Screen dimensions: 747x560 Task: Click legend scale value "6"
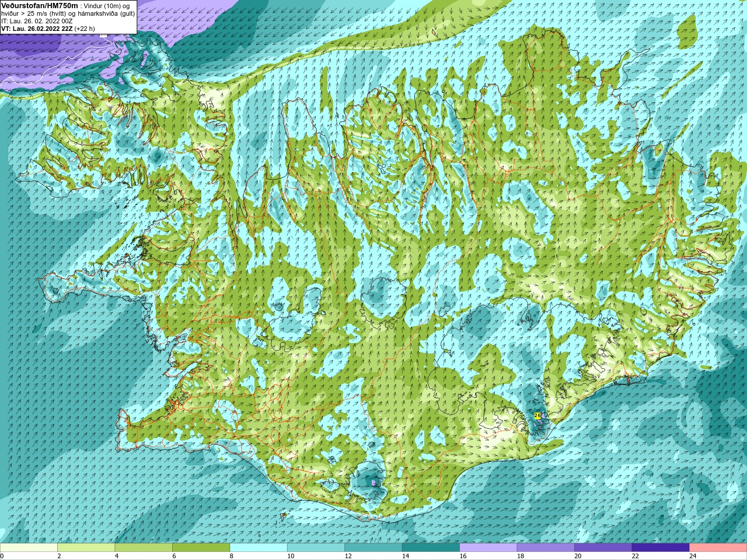pos(174,556)
